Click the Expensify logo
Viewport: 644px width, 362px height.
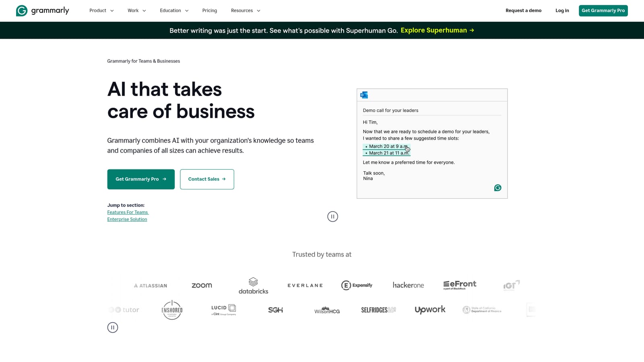357,285
